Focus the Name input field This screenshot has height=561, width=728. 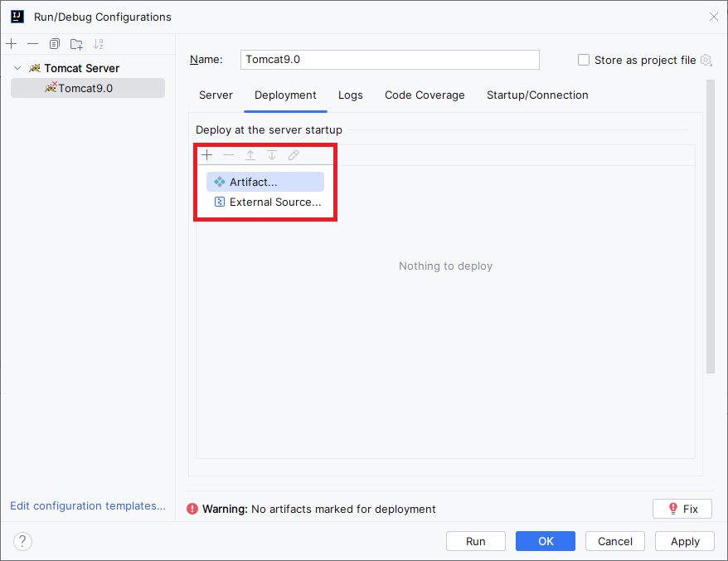point(390,60)
